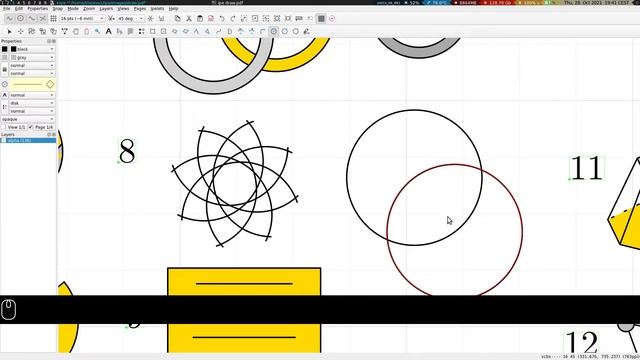
Task: Open the Zoom menu
Action: (x=89, y=8)
